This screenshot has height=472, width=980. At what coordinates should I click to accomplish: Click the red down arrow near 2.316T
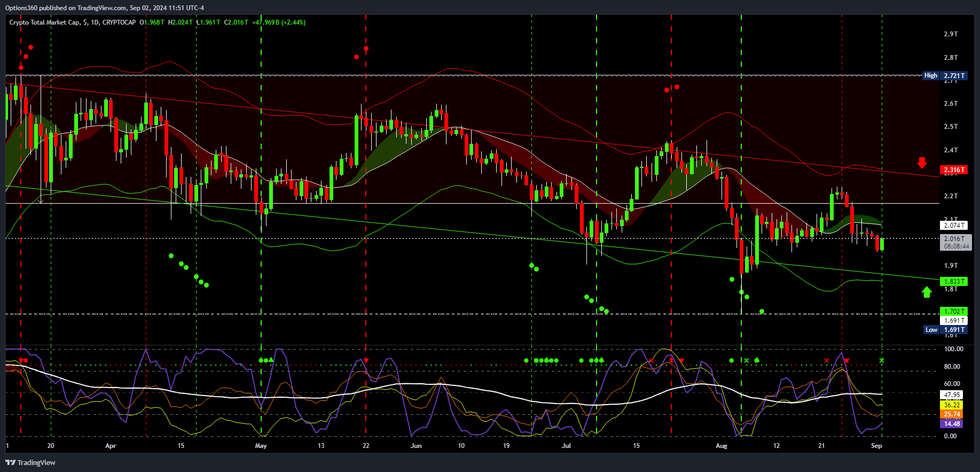tap(922, 163)
